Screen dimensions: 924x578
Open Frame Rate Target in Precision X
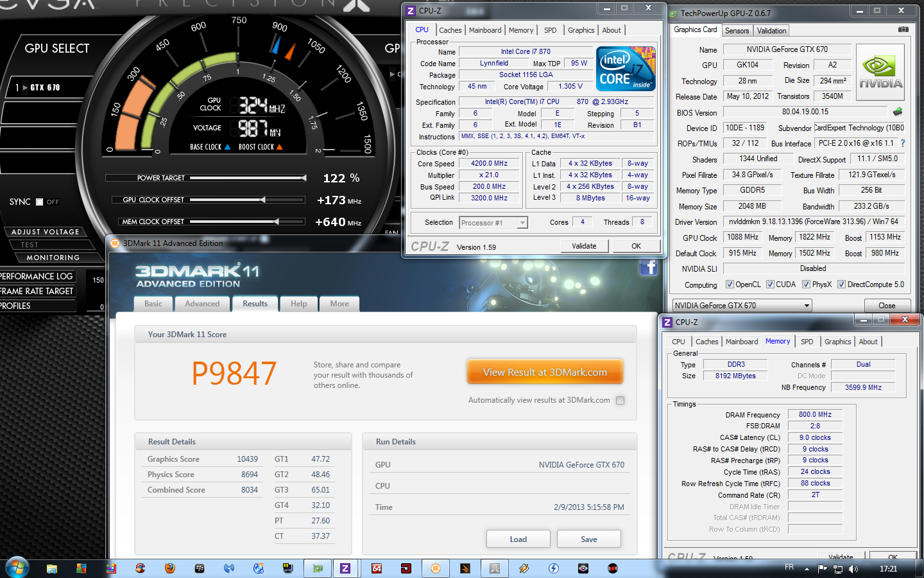pyautogui.click(x=37, y=291)
